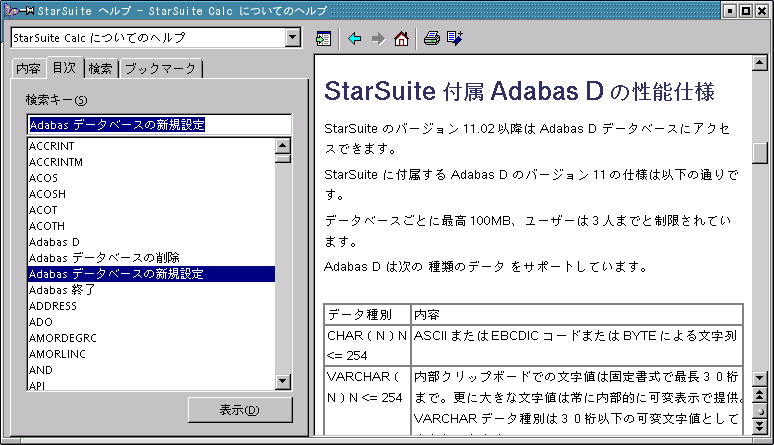
Task: Switch to the ブックマーク tab
Action: click(160, 69)
